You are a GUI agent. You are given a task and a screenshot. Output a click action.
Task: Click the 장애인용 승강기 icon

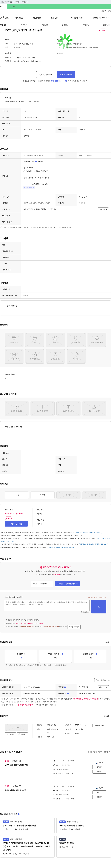tap(43, 408)
